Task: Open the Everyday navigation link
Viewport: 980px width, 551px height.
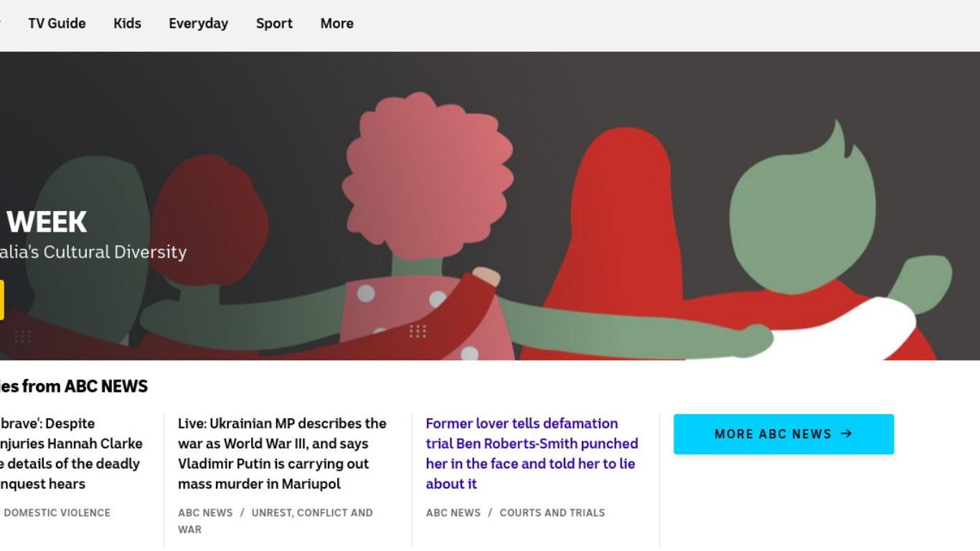Action: pos(198,23)
